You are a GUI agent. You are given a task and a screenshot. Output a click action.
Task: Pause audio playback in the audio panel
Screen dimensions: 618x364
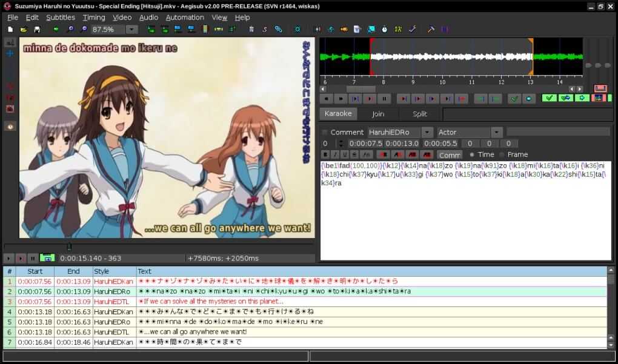384,98
